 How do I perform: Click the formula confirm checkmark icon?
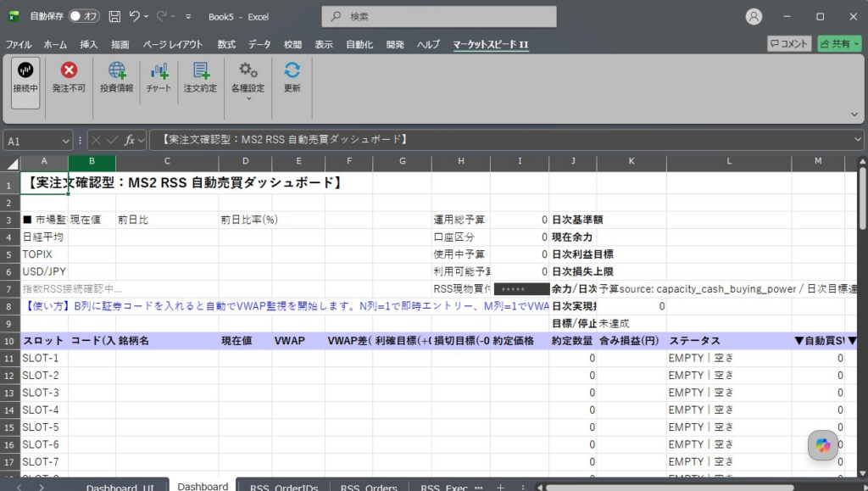coord(113,140)
